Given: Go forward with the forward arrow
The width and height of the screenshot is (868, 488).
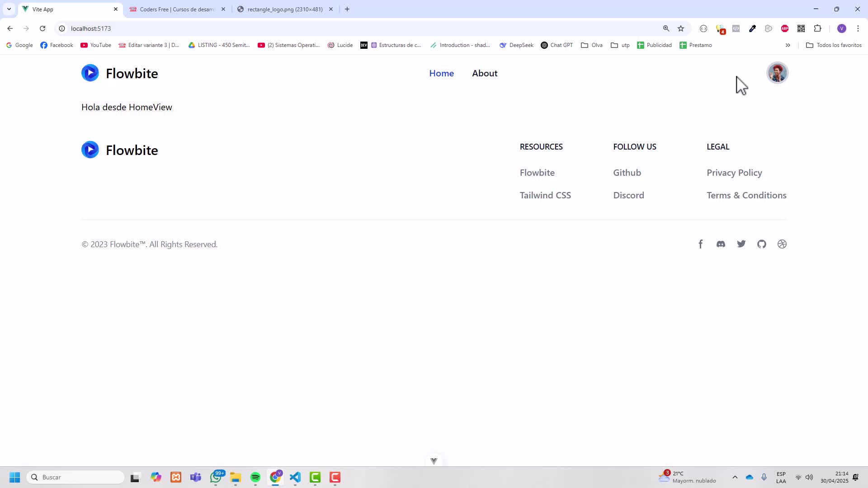Looking at the screenshot, I should [x=26, y=28].
